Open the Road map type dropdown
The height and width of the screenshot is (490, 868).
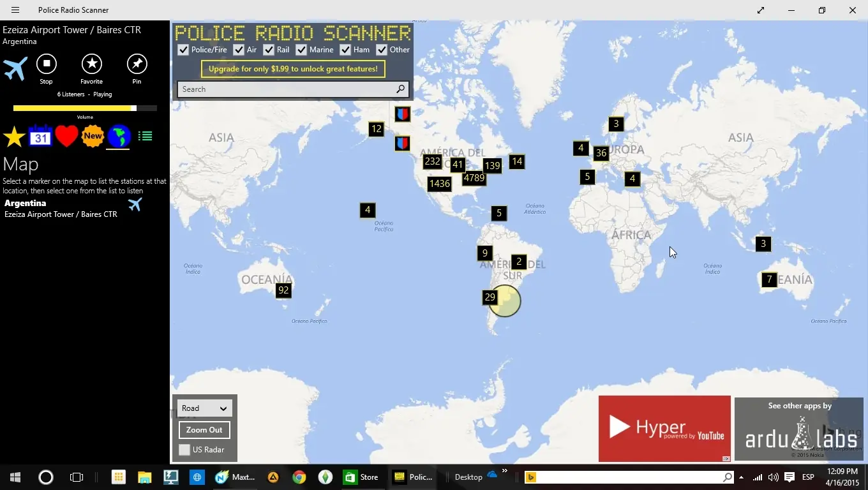204,408
